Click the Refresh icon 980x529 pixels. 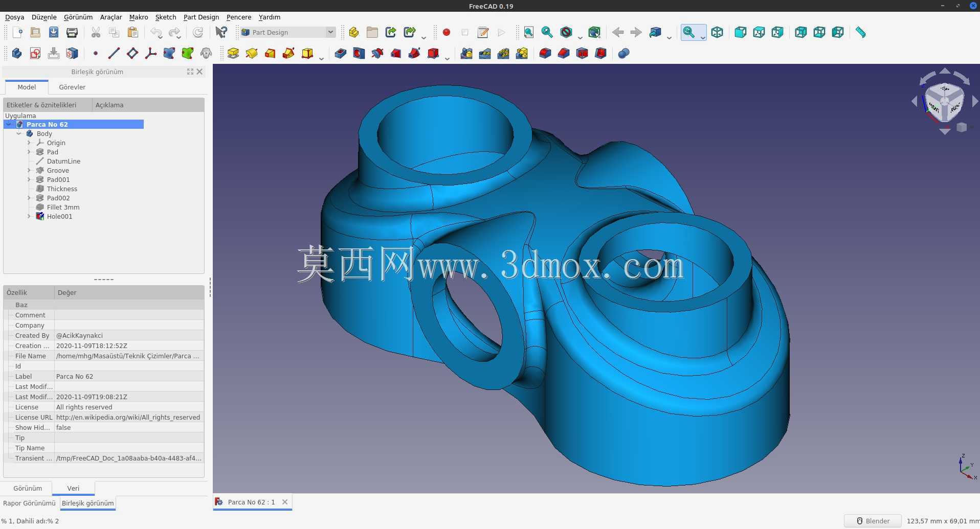pyautogui.click(x=198, y=32)
